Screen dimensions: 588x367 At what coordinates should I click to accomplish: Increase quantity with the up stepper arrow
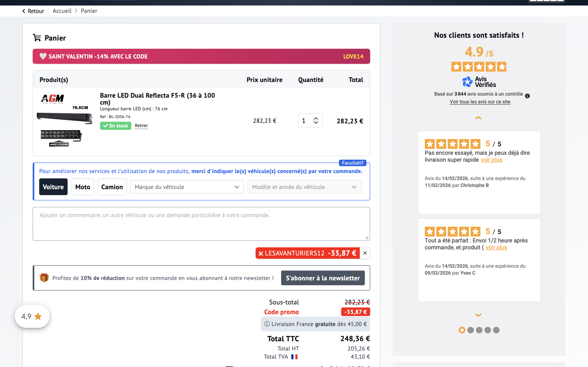(x=316, y=118)
